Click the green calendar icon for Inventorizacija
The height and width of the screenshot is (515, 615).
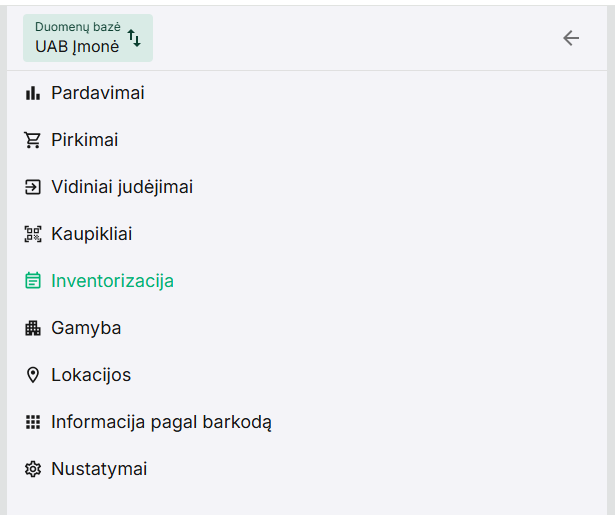pyautogui.click(x=32, y=282)
